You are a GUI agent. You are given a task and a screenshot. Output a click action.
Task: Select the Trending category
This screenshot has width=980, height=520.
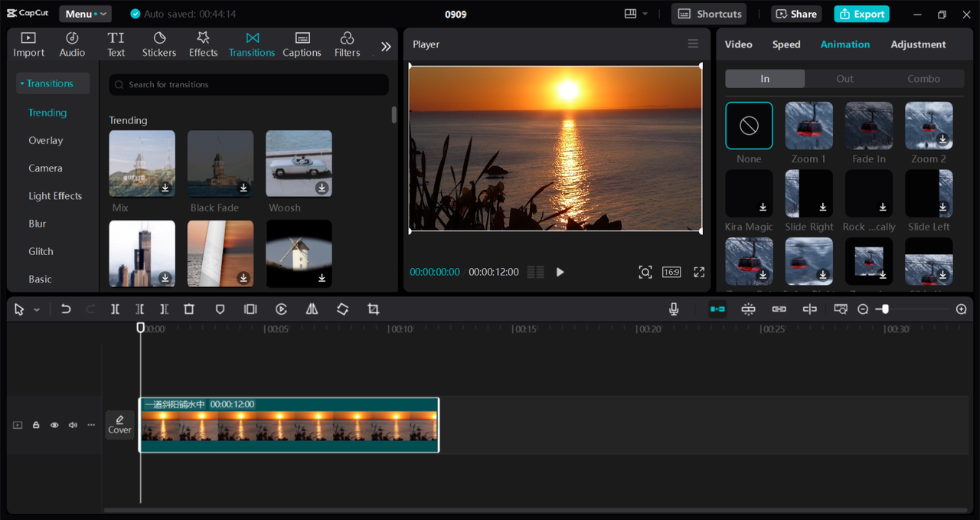pos(47,113)
